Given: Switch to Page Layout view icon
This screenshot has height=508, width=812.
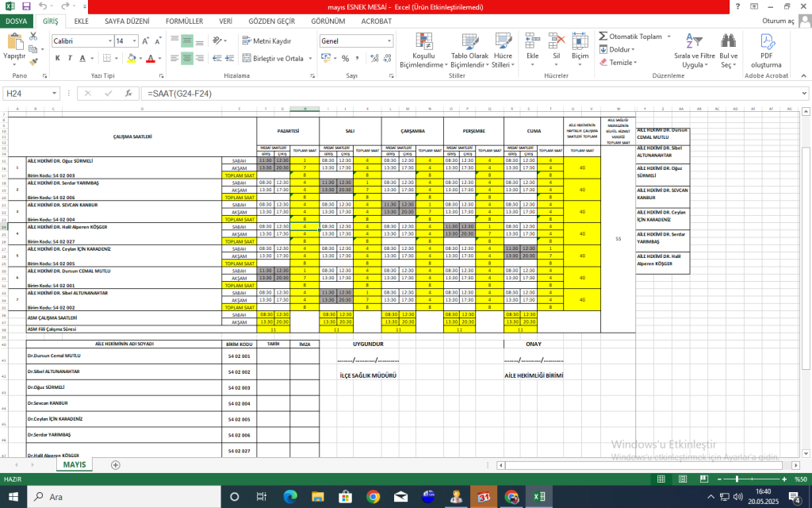Looking at the screenshot, I should (x=683, y=479).
